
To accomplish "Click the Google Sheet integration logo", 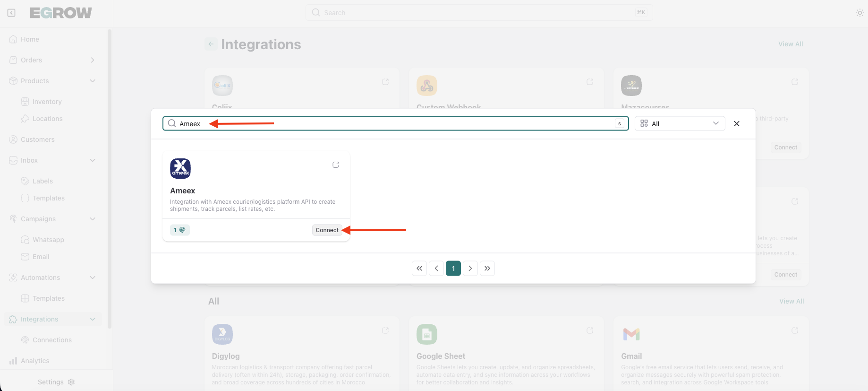I will [427, 334].
